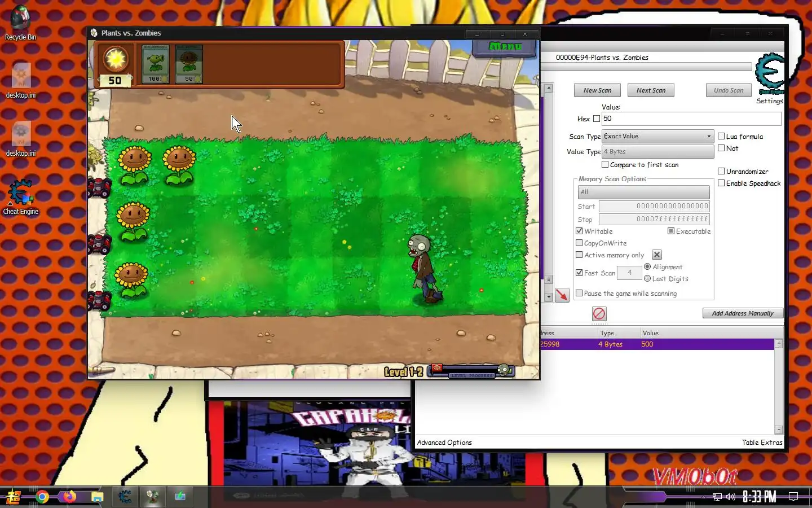The width and height of the screenshot is (812, 508).
Task: Toggle the Hex checkbox
Action: click(x=597, y=119)
